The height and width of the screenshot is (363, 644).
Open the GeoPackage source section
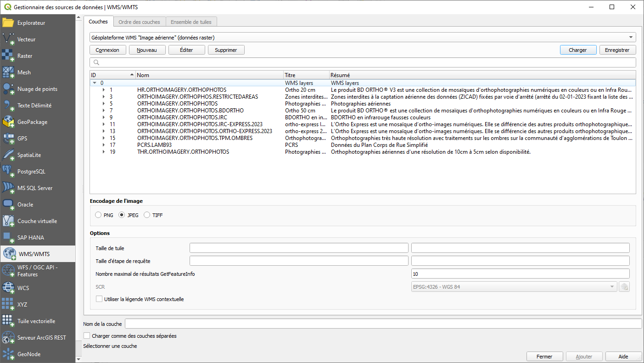coord(32,122)
